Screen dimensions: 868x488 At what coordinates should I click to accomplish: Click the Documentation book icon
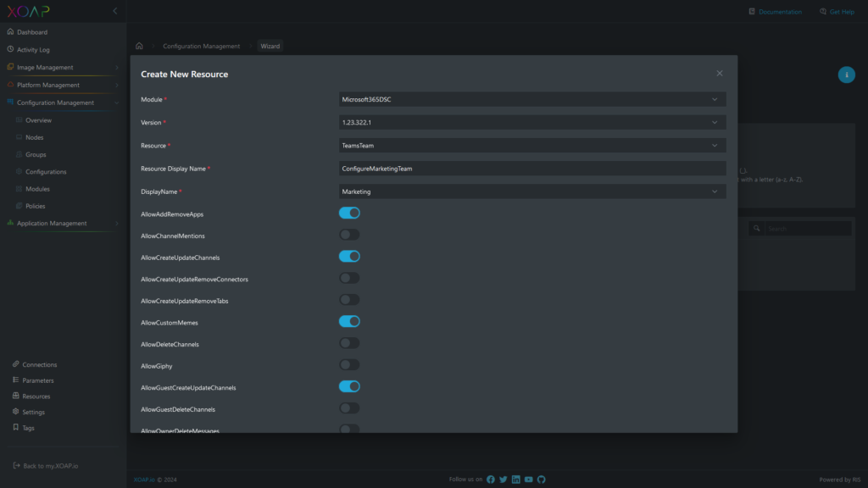click(x=752, y=11)
